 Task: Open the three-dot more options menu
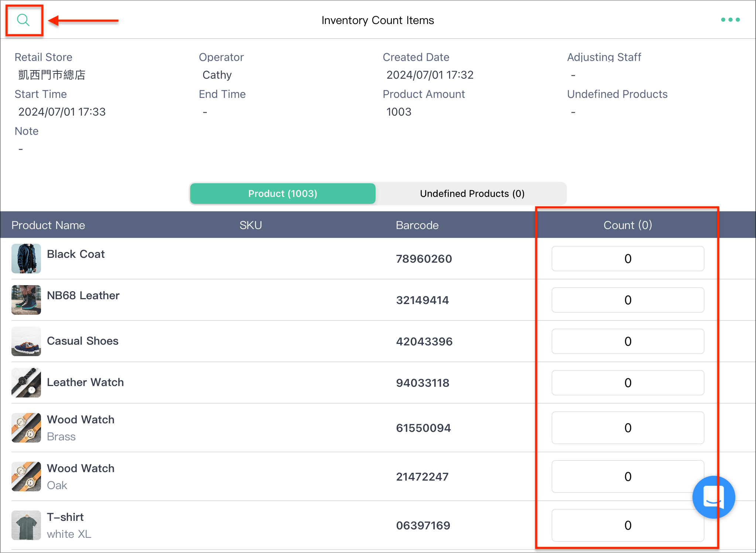point(730,20)
